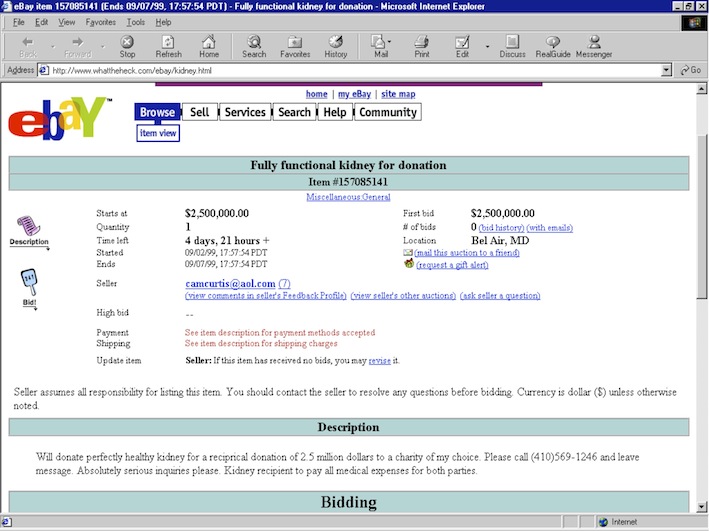Select the Sell navigation tab

pos(199,112)
